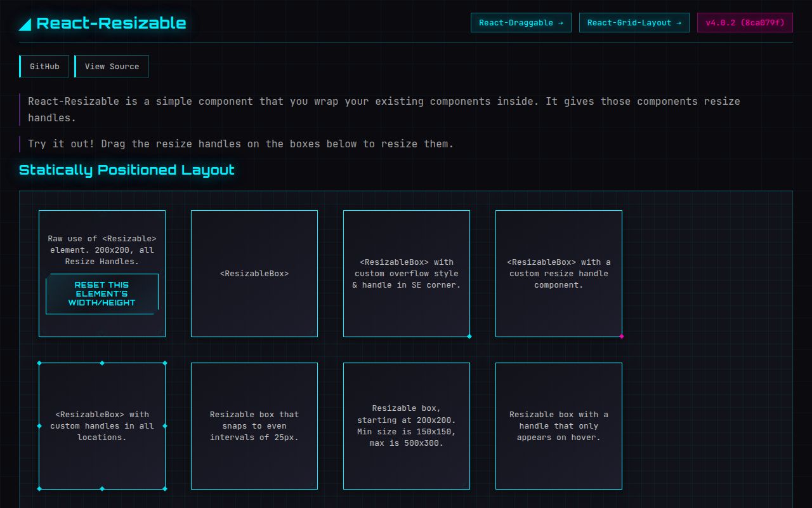Open the React-Draggable link
The height and width of the screenshot is (508, 812).
click(x=521, y=23)
